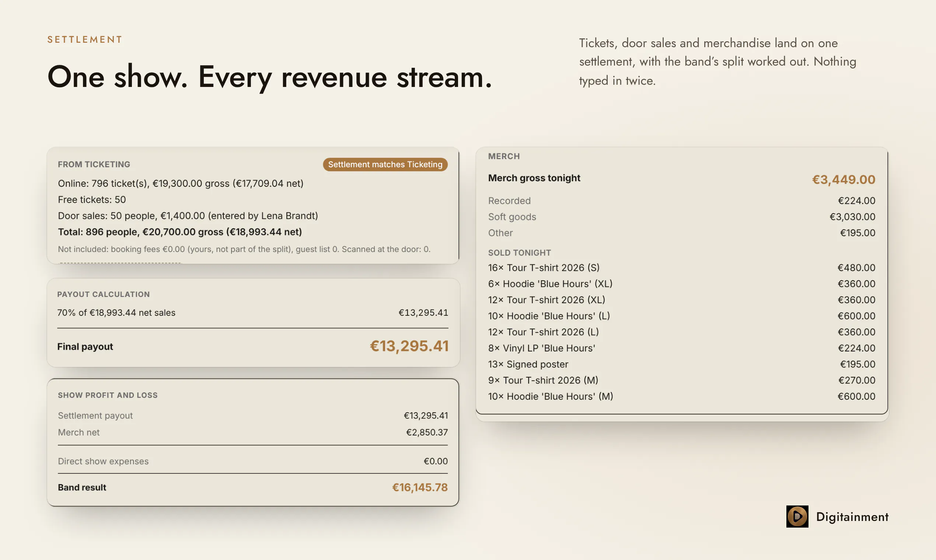Click the SOLD TONIGHT subheading
Viewport: 936px width, 560px height.
coord(519,253)
